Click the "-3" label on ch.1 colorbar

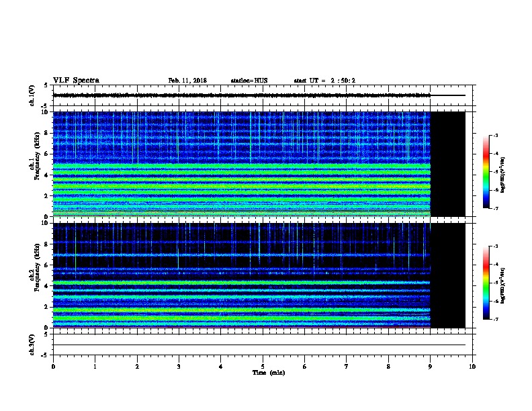click(x=495, y=135)
